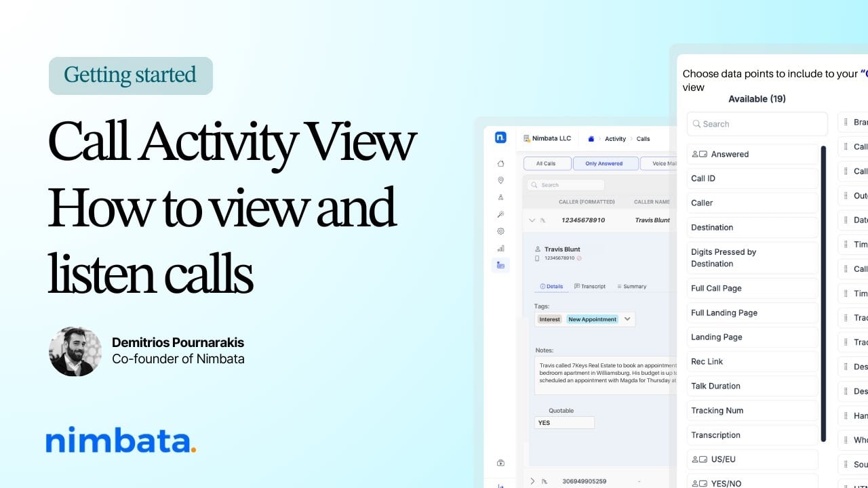The image size is (868, 488).
Task: Open the Home icon in the sidebar
Action: 500,163
